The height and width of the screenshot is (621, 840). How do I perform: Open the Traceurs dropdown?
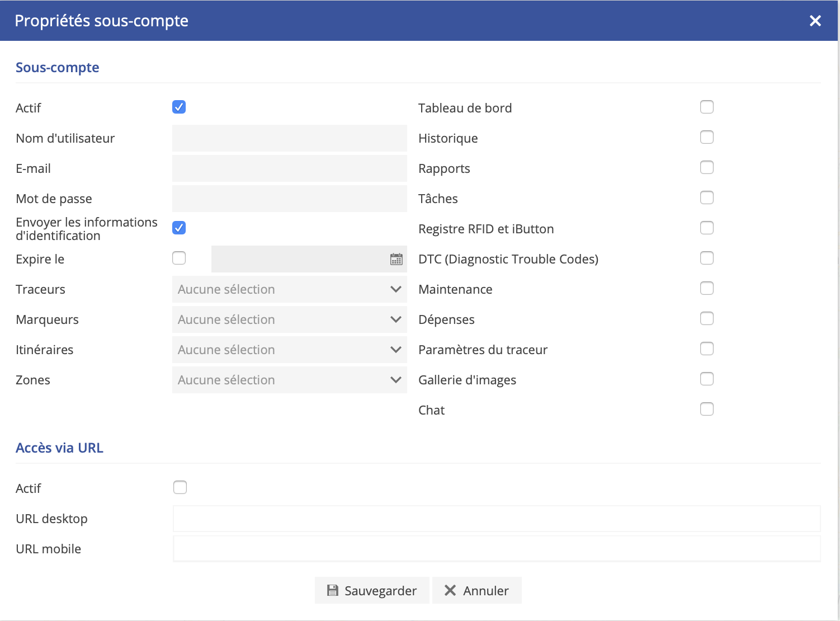coord(289,289)
